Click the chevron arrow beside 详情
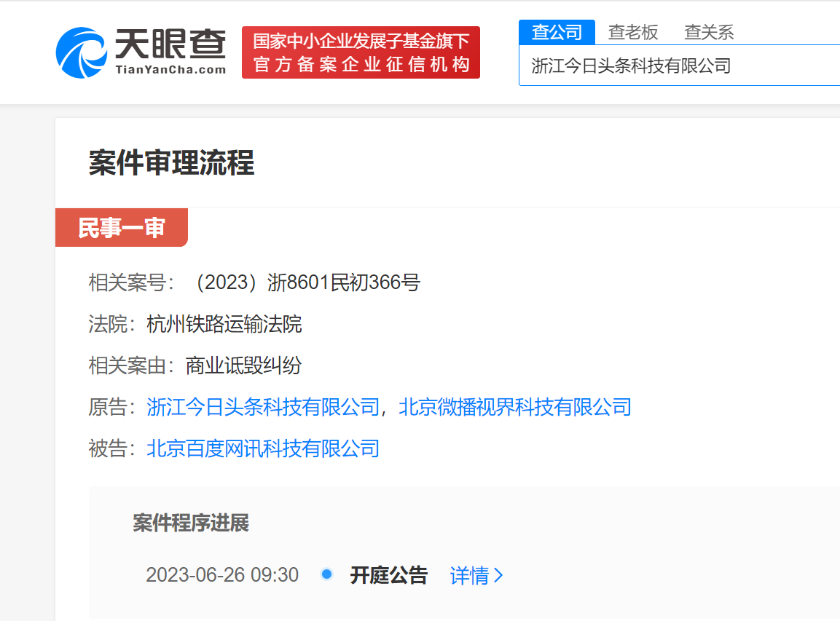The height and width of the screenshot is (621, 840). coord(499,576)
